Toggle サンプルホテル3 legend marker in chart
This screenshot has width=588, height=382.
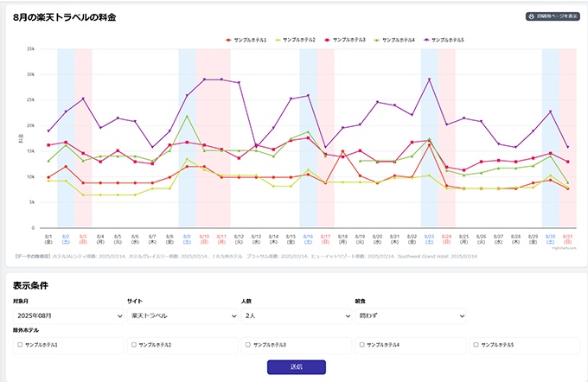click(x=326, y=40)
